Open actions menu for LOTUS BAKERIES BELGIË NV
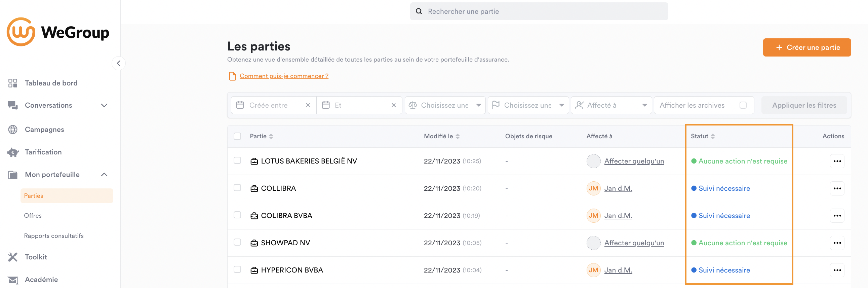Image resolution: width=868 pixels, height=288 pixels. coord(837,161)
